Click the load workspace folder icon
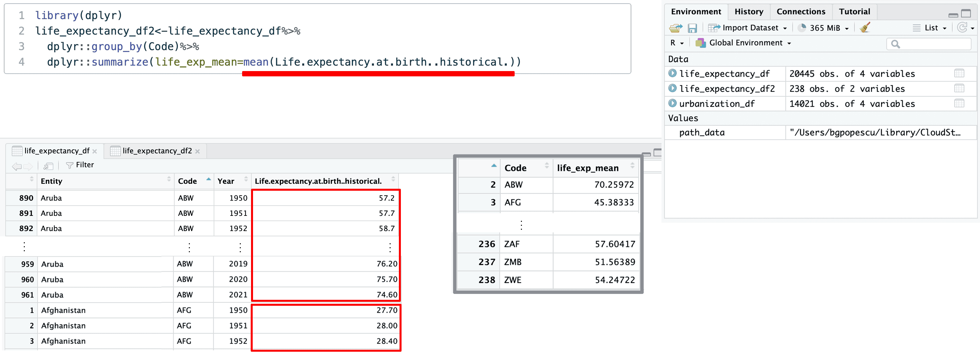 [676, 28]
